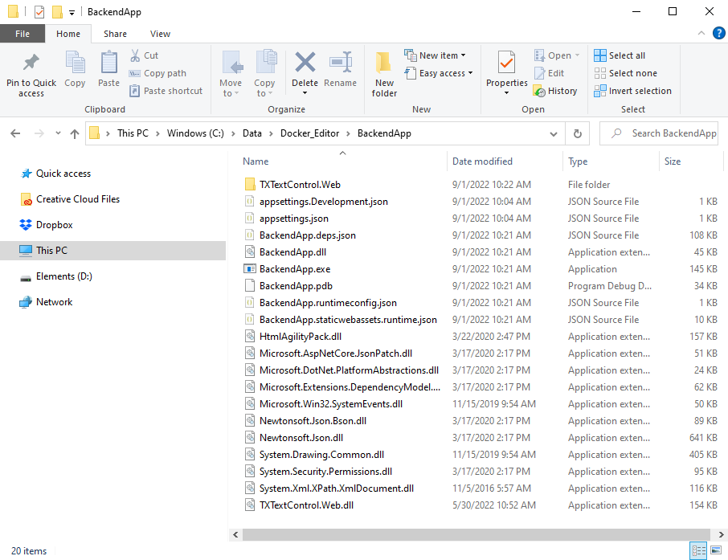
Task: Pin the folder to Quick access
Action: (x=31, y=74)
